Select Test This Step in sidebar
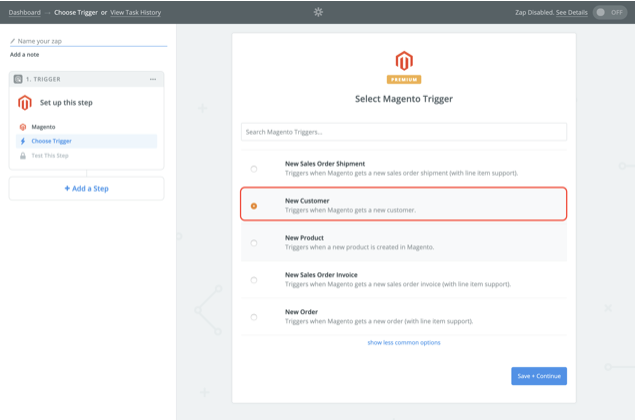Viewport: 635px width, 420px height. [x=50, y=156]
